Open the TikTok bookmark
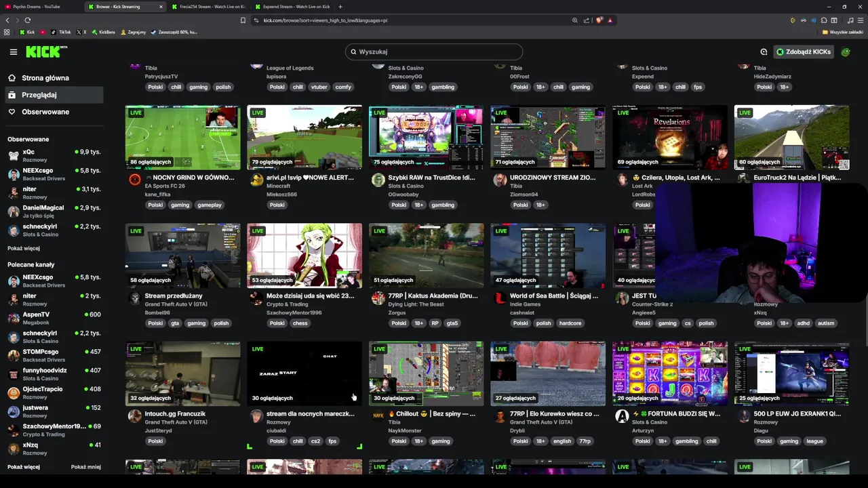The image size is (868, 488). click(61, 32)
